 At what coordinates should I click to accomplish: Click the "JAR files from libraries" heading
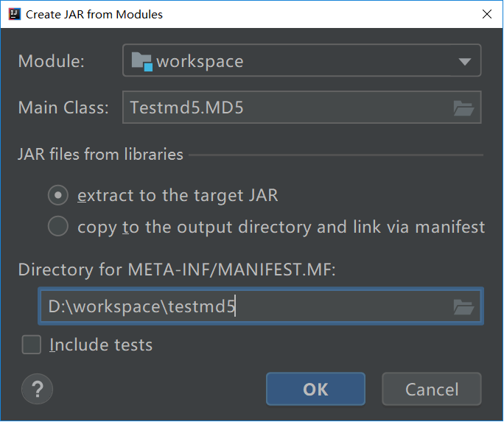pyautogui.click(x=101, y=155)
